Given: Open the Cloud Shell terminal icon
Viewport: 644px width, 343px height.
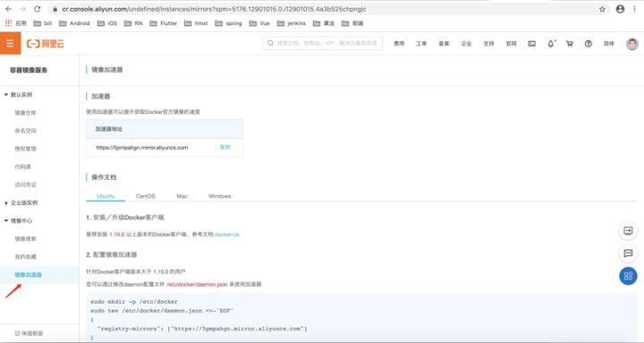Looking at the screenshot, I should point(531,44).
